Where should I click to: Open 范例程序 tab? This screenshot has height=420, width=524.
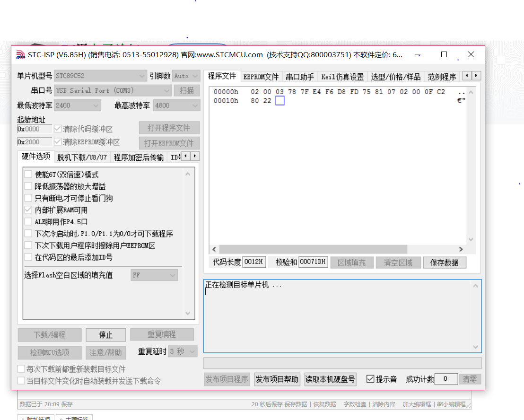pos(441,77)
